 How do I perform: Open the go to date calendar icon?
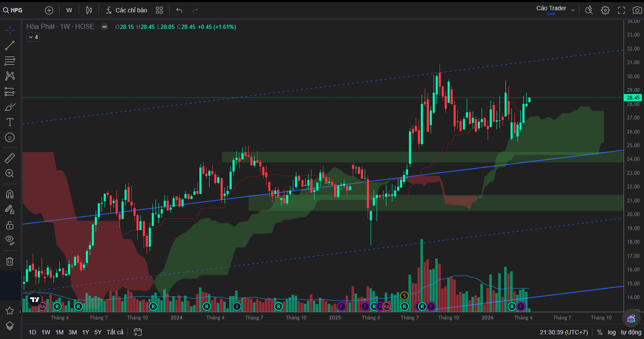coord(137,332)
